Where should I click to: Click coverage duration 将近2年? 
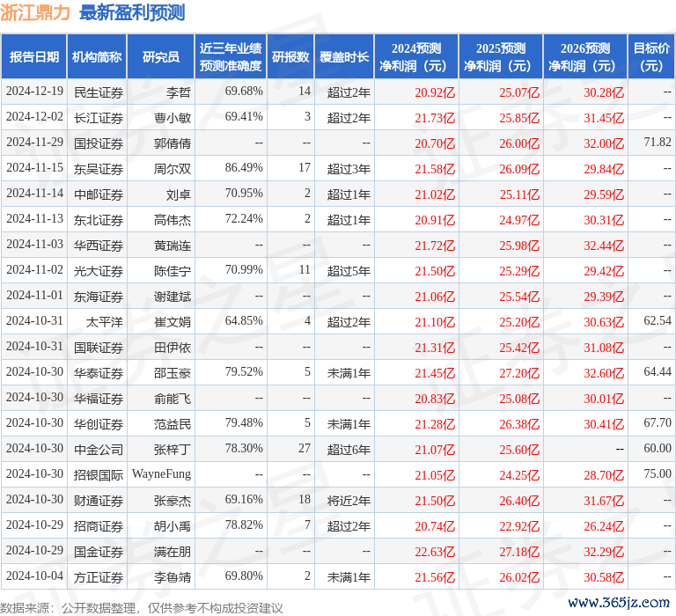pos(349,501)
